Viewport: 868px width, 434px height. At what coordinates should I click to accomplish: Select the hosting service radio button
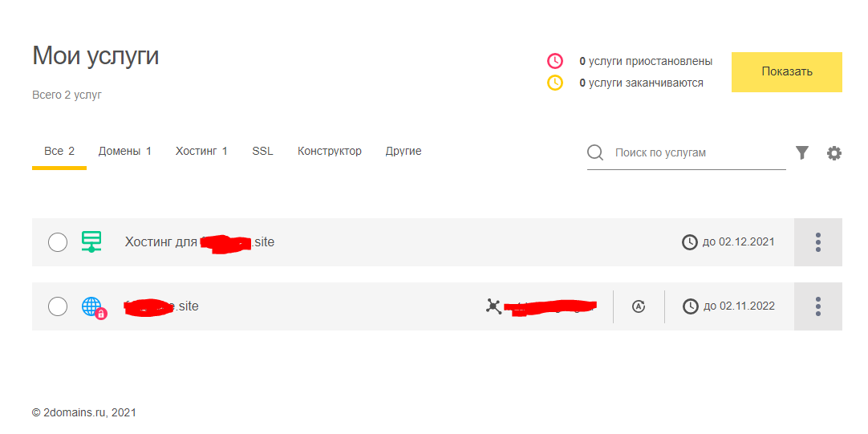pos(58,241)
